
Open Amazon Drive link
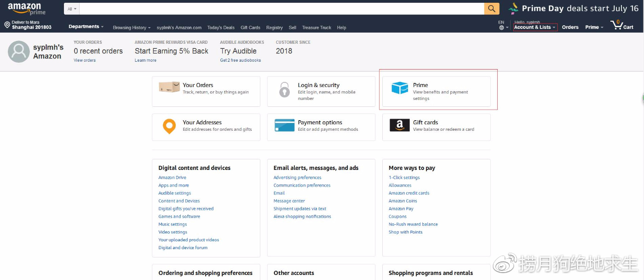point(172,177)
